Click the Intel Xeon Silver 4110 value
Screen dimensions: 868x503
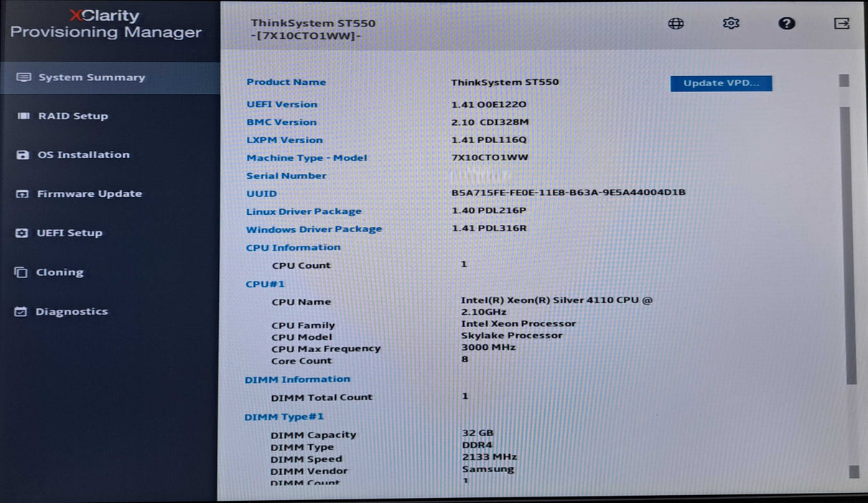[x=556, y=305]
